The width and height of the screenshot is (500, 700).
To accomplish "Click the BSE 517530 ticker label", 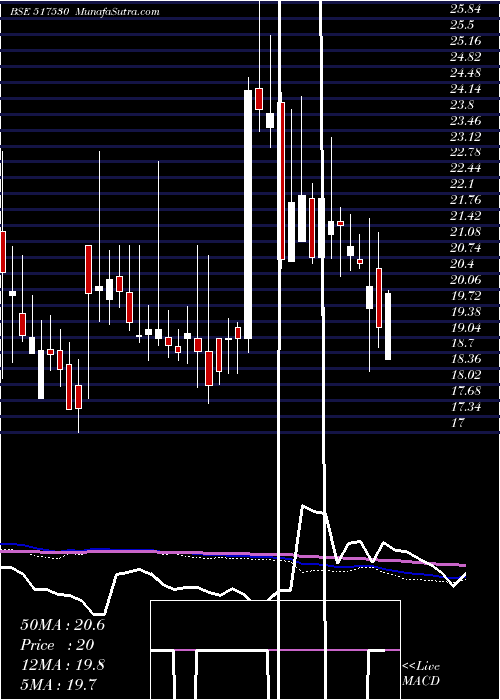I will pyautogui.click(x=39, y=12).
